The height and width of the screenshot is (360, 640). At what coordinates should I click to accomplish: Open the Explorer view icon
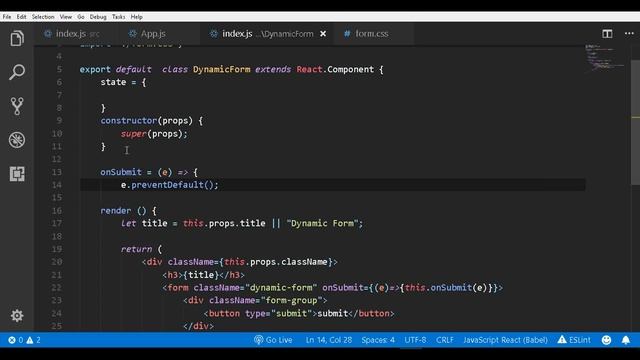[x=17, y=38]
